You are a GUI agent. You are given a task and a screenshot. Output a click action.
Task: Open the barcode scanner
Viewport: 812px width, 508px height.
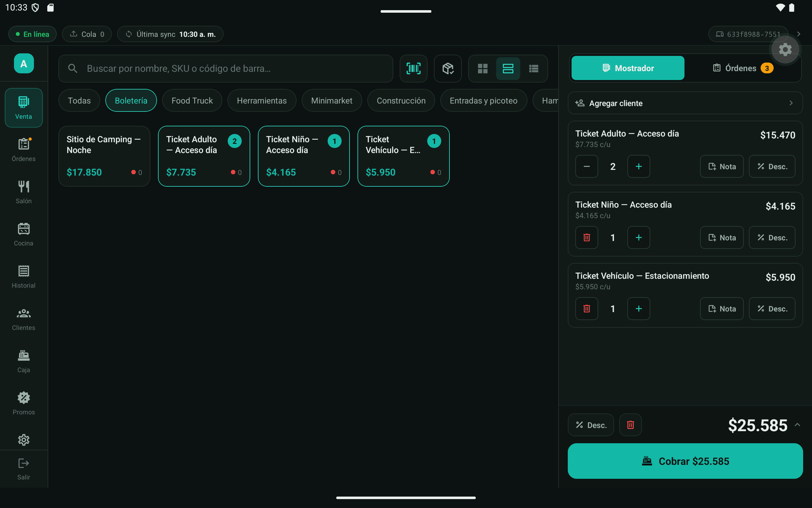(413, 69)
